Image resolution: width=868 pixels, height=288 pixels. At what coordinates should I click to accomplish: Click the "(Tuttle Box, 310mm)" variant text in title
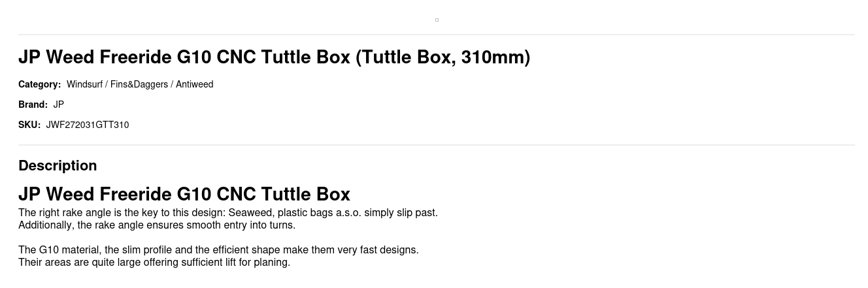click(x=442, y=57)
